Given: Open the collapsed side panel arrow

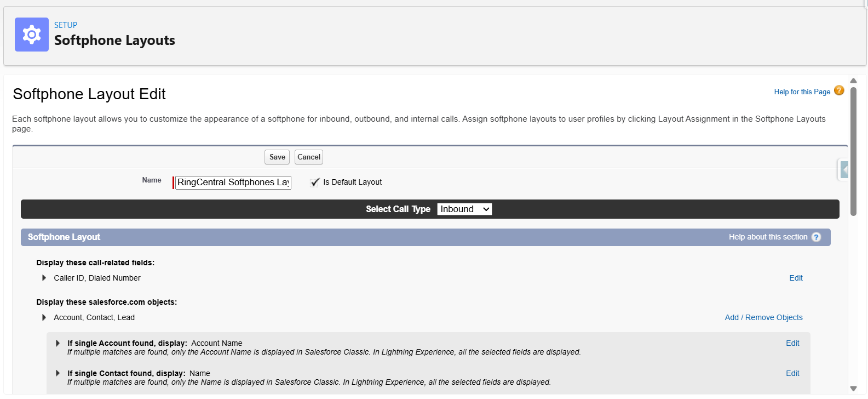Looking at the screenshot, I should coord(844,170).
